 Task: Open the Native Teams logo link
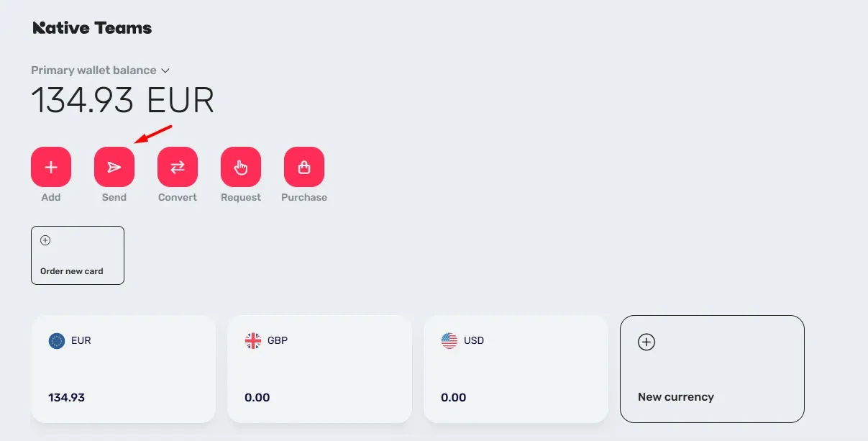pyautogui.click(x=92, y=28)
